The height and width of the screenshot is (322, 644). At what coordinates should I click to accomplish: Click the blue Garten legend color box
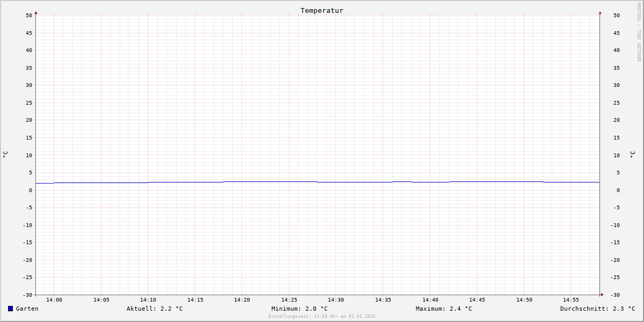tap(10, 309)
